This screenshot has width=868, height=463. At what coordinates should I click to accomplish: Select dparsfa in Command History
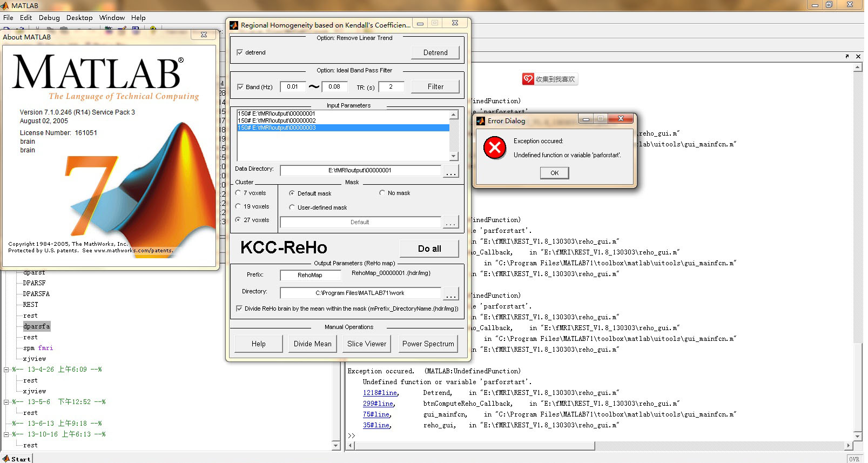pos(37,326)
